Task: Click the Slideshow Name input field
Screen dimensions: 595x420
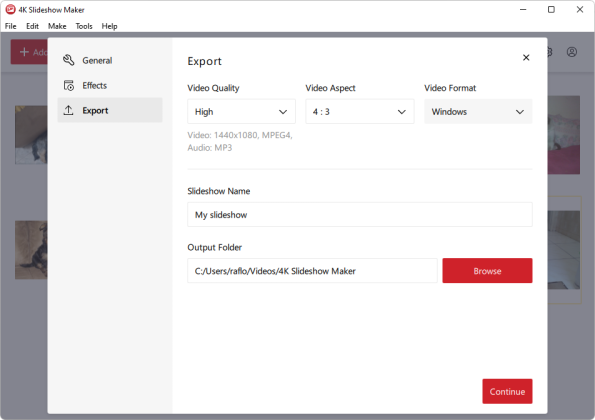Action: tap(360, 215)
